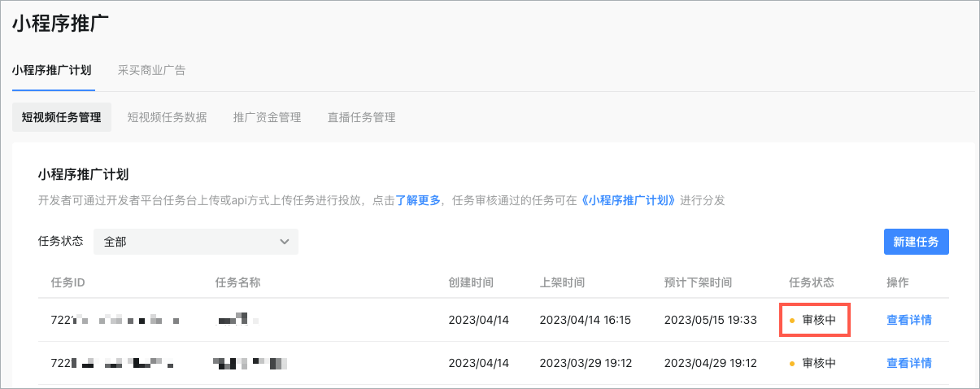
Task: Expand the 任务状态 filter dropdown showing 全部
Action: [x=196, y=242]
